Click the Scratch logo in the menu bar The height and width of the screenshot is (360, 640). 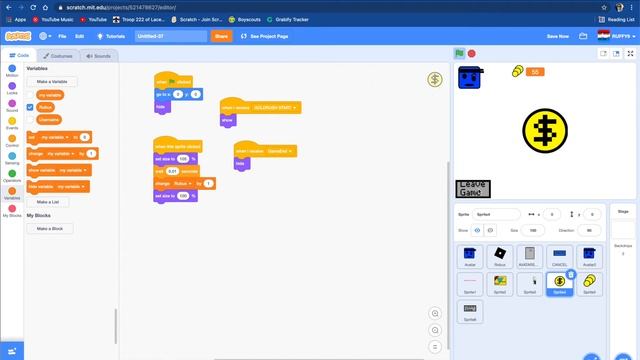(18, 36)
